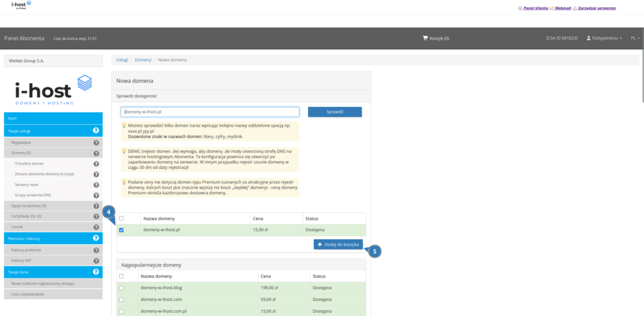Click help icon beside Cennik
Screen dimensions: 644x316
pos(96,227)
